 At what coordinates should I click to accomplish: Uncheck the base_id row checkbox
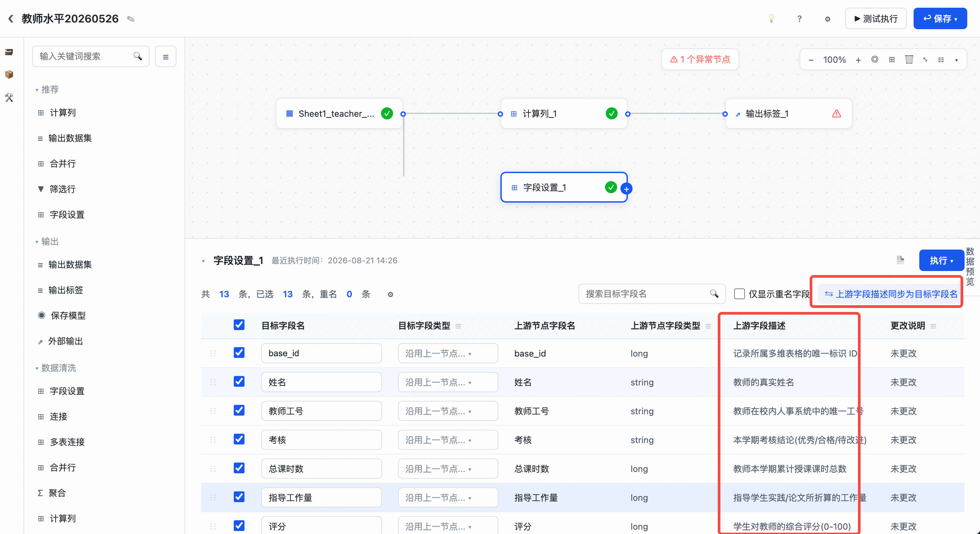pos(239,353)
